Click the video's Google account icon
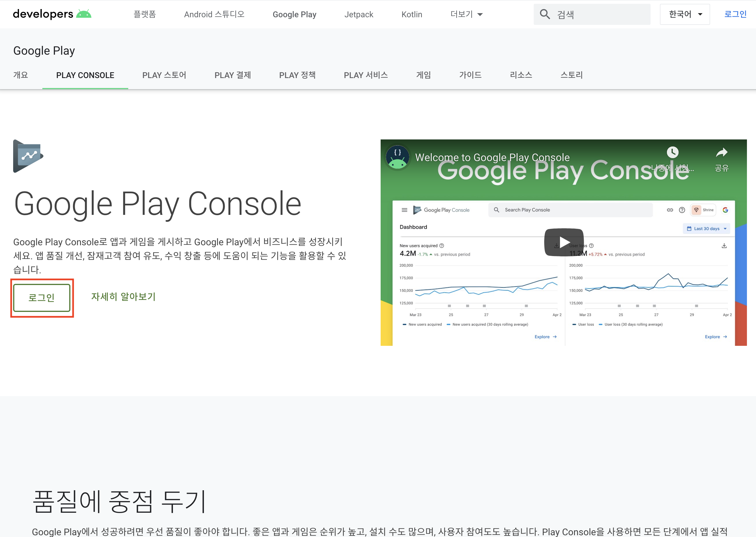This screenshot has width=756, height=537. pos(725,210)
